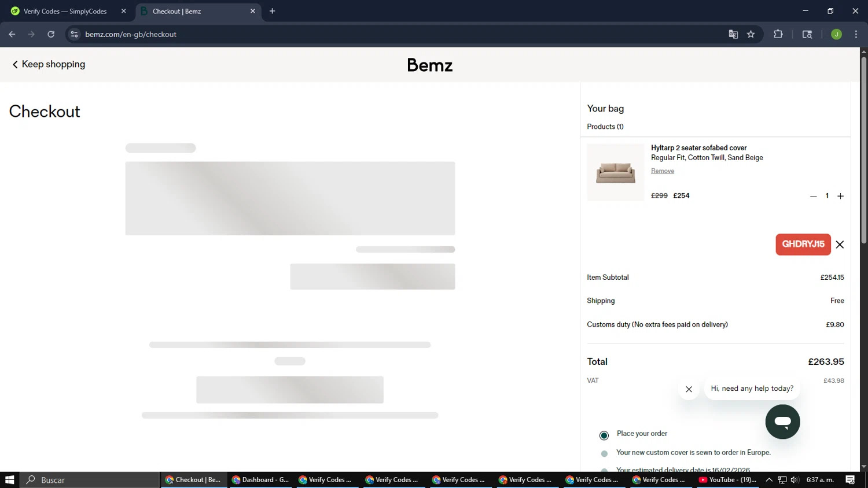Switch to Verify Codes — SimplyCodes tab
868x488 pixels.
(x=65, y=11)
